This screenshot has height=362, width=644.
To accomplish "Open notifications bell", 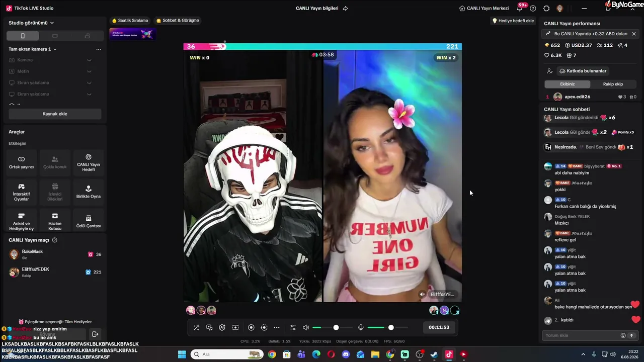I will click(520, 8).
